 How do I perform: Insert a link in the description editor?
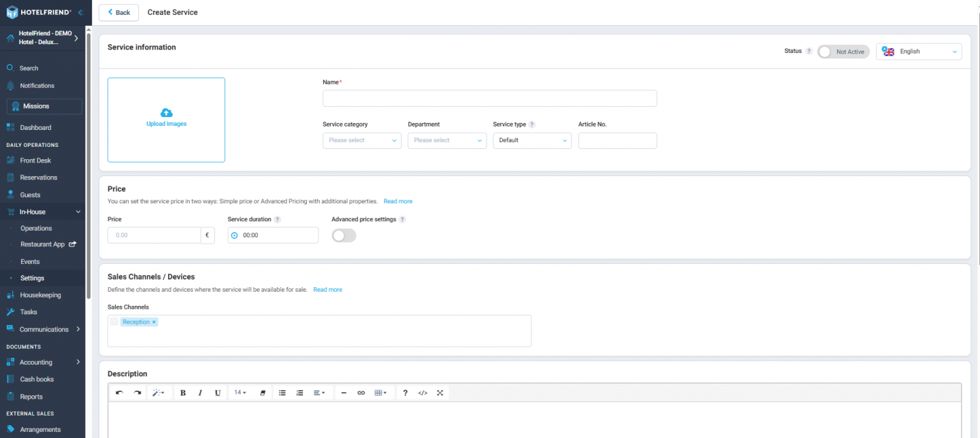pos(361,392)
